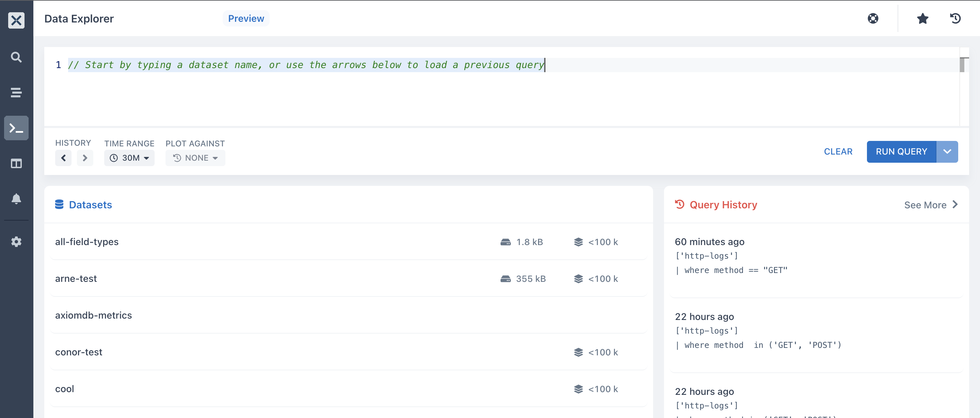Click the Query History heading text
The height and width of the screenshot is (418, 980).
[723, 205]
